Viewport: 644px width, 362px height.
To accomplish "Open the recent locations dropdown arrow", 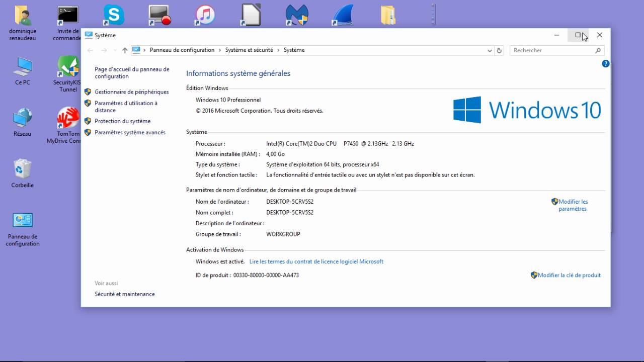I will point(115,50).
